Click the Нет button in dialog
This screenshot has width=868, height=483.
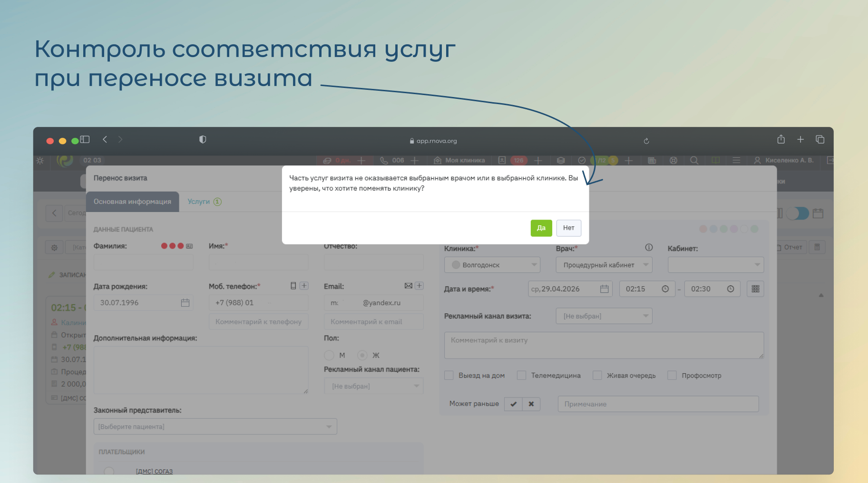click(x=568, y=228)
